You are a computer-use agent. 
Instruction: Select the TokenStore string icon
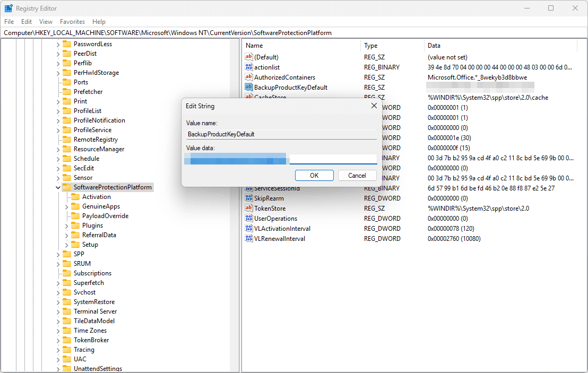[249, 209]
